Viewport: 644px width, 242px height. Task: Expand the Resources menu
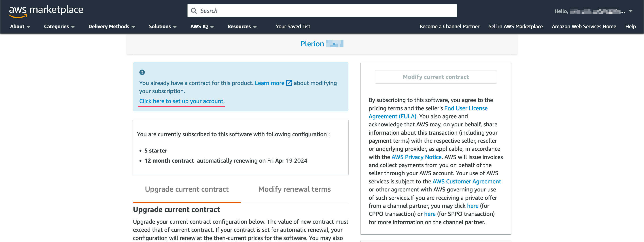[x=242, y=26]
